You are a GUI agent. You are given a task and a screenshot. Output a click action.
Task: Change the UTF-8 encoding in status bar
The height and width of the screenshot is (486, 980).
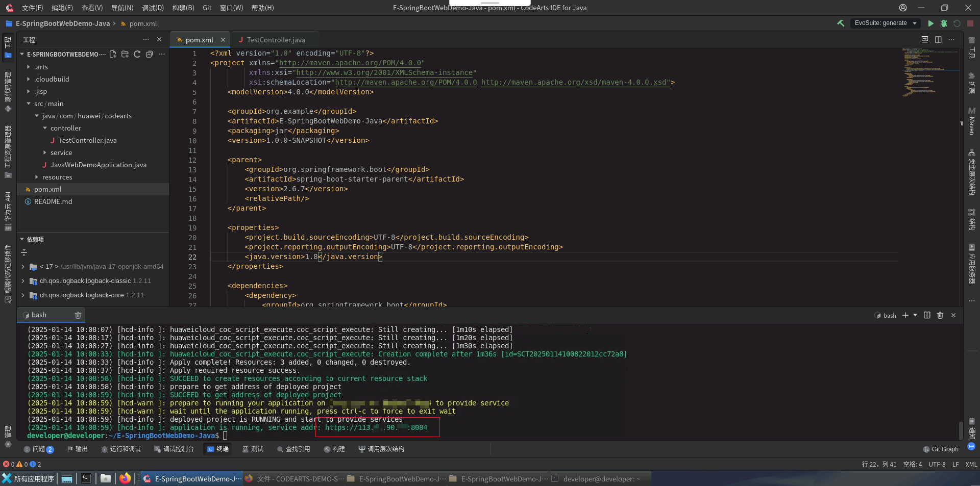pos(937,464)
